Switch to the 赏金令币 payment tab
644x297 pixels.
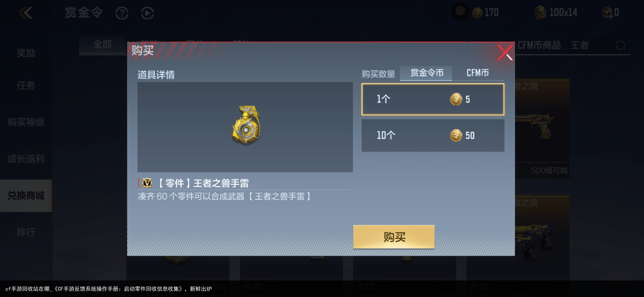pyautogui.click(x=426, y=73)
